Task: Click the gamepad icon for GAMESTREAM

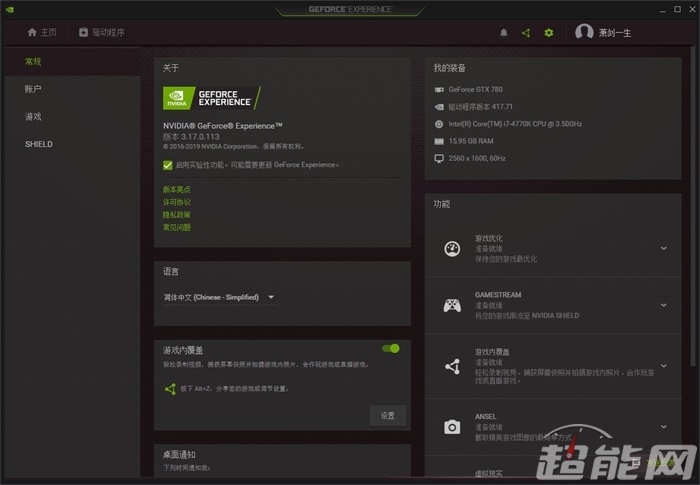Action: click(452, 305)
